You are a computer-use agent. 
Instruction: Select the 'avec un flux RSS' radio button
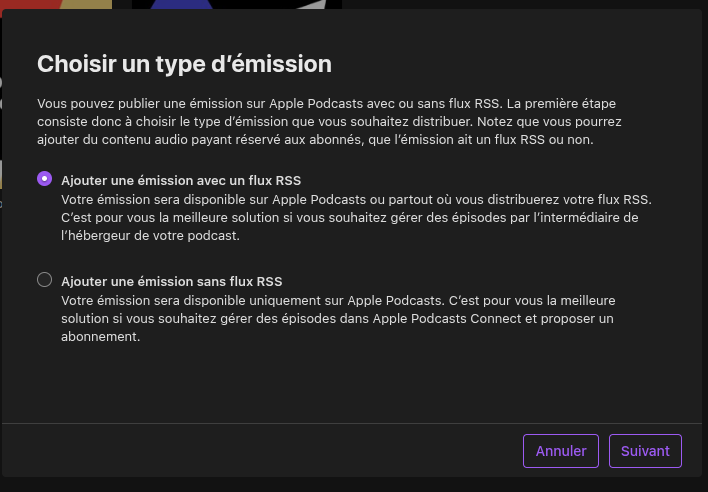pyautogui.click(x=44, y=179)
